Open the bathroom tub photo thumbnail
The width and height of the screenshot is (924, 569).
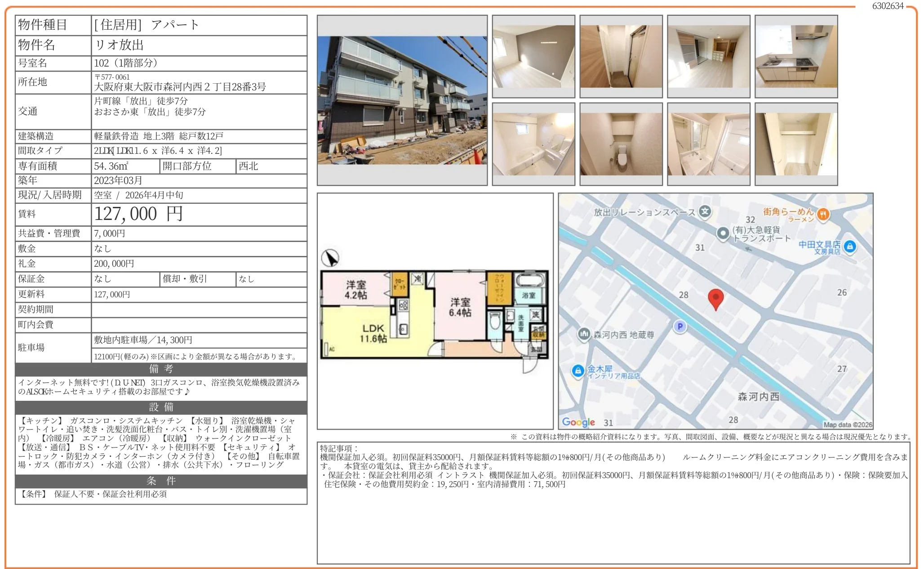533,144
